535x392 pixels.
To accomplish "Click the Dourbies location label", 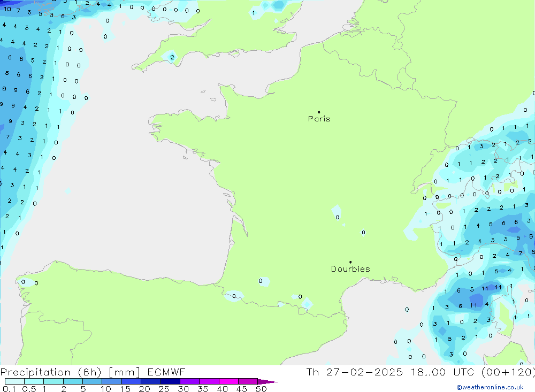I will point(350,269).
